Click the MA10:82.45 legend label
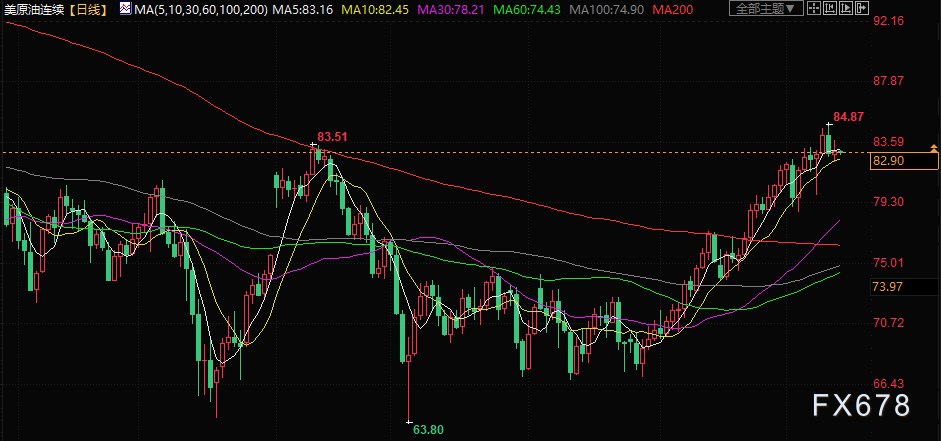Image resolution: width=941 pixels, height=441 pixels. [374, 9]
